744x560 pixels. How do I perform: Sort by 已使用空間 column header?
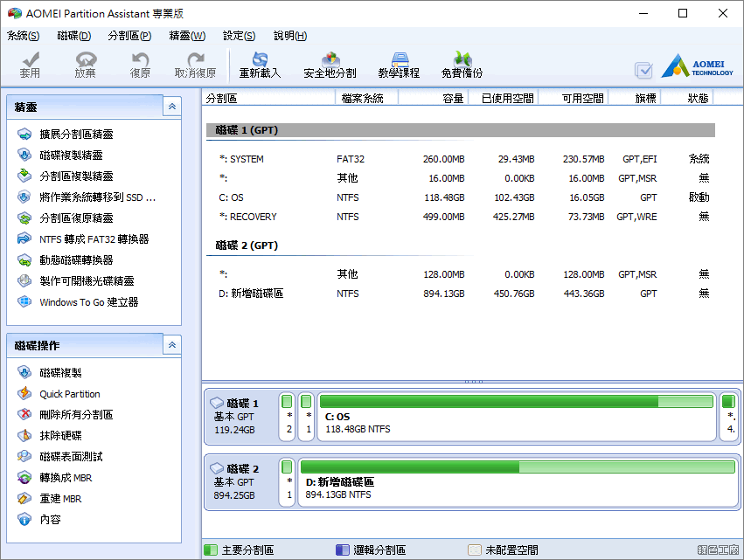(503, 98)
